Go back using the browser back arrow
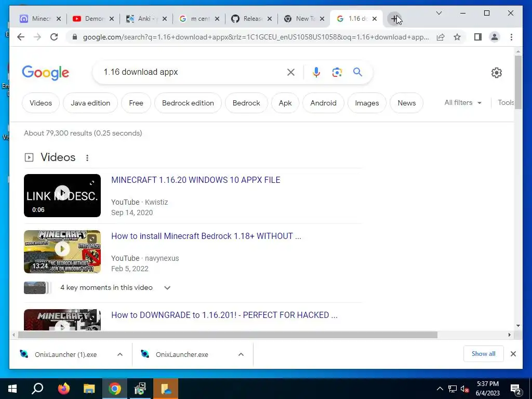Screen dimensions: 532x399 click(21, 37)
